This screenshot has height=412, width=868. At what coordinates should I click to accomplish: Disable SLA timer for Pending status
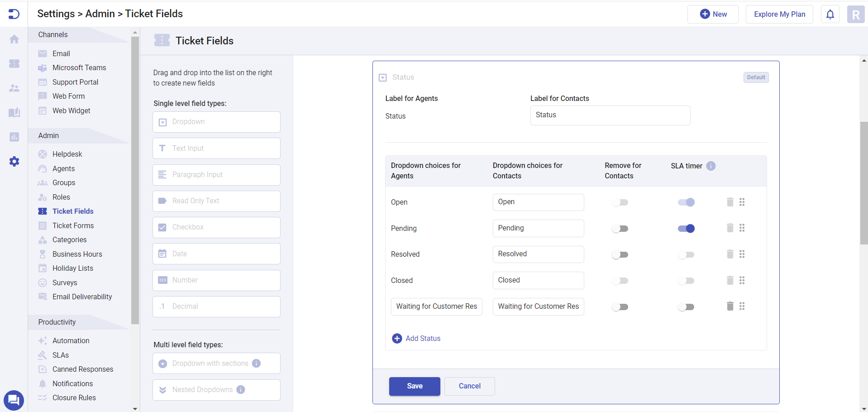point(686,229)
